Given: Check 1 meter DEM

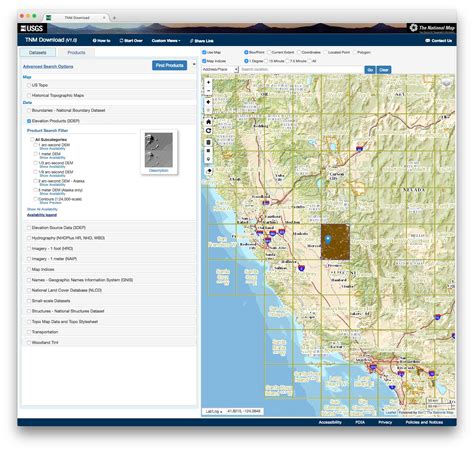Looking at the screenshot, I should tap(35, 154).
